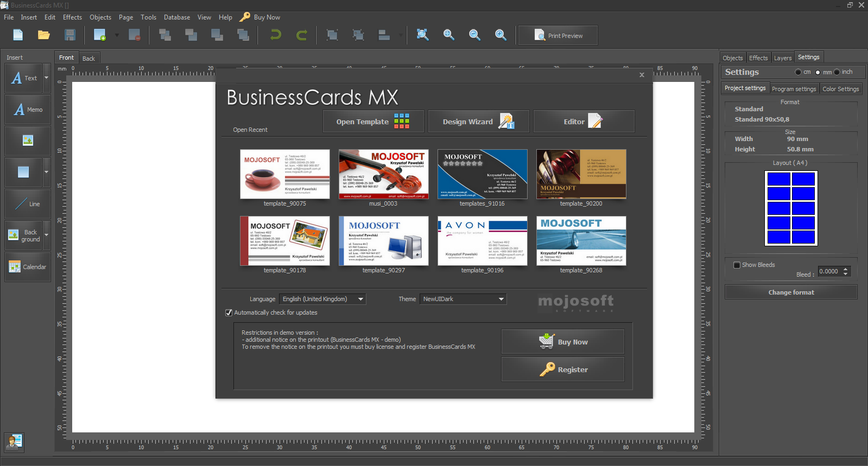Click the blue A4 layout preview

click(x=791, y=208)
